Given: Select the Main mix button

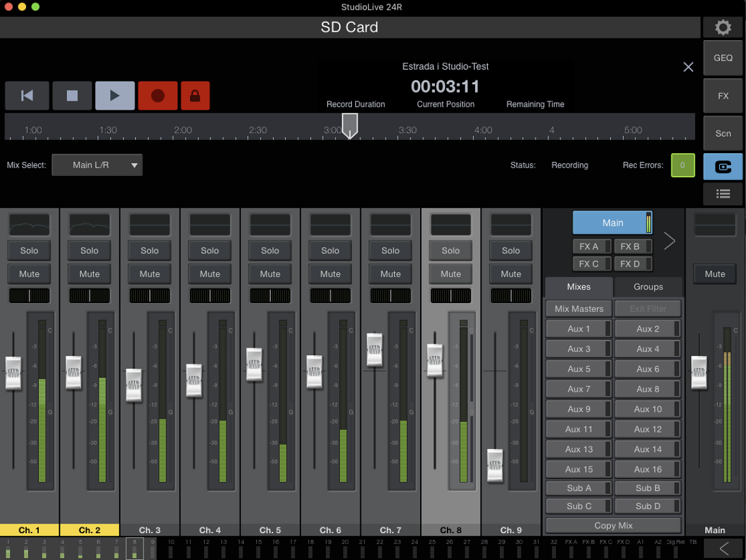Looking at the screenshot, I should pos(612,223).
